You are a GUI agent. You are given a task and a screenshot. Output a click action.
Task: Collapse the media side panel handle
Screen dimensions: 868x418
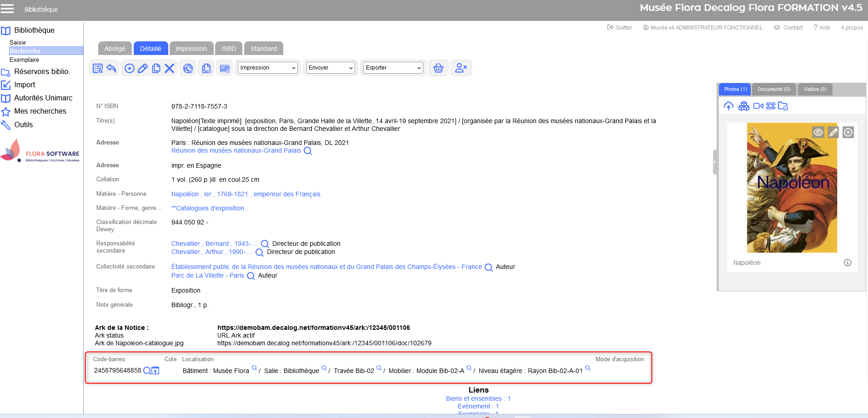point(715,162)
